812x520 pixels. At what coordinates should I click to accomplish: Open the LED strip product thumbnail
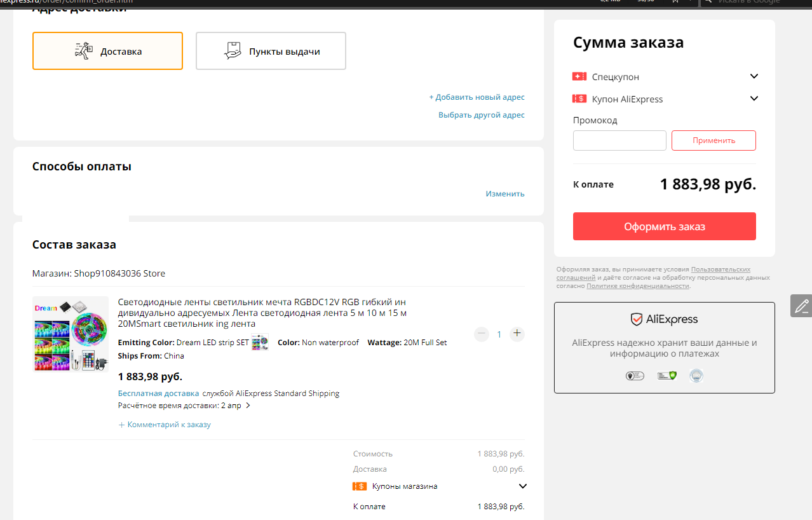click(71, 334)
